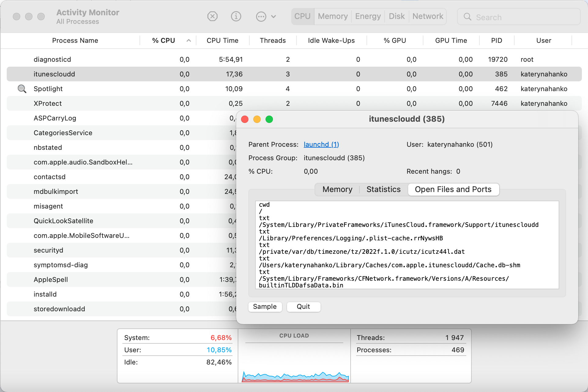Switch to the Network tab
Viewport: 588px width, 392px height.
pos(428,16)
